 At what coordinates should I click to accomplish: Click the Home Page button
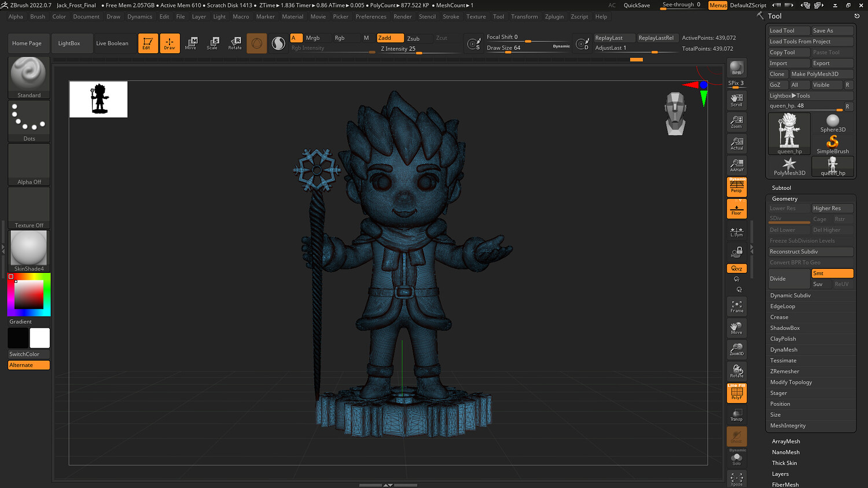click(27, 43)
